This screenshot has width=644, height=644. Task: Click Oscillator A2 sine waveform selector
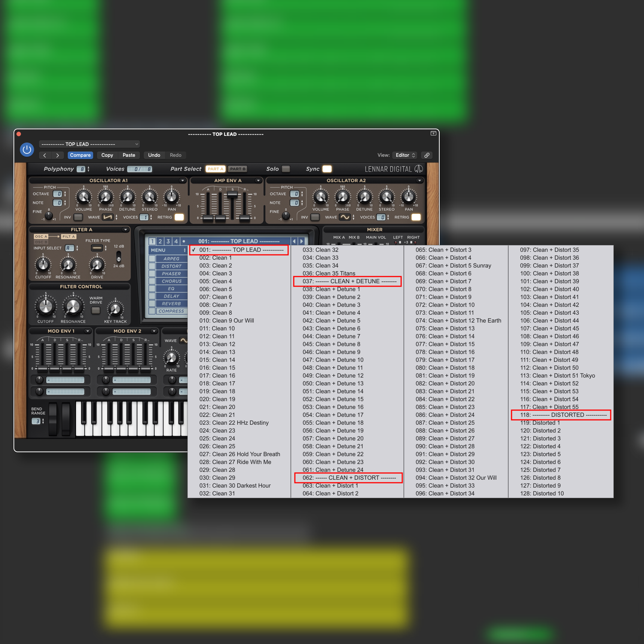click(345, 217)
